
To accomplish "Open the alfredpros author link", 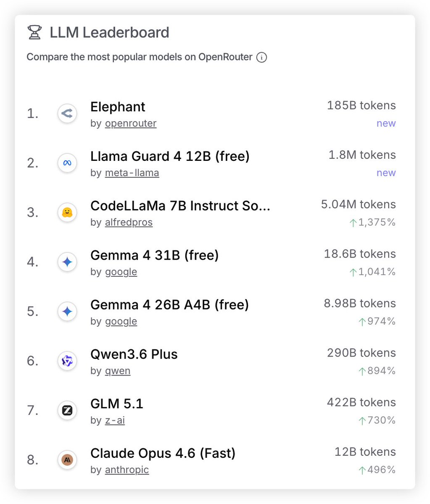I will (129, 222).
